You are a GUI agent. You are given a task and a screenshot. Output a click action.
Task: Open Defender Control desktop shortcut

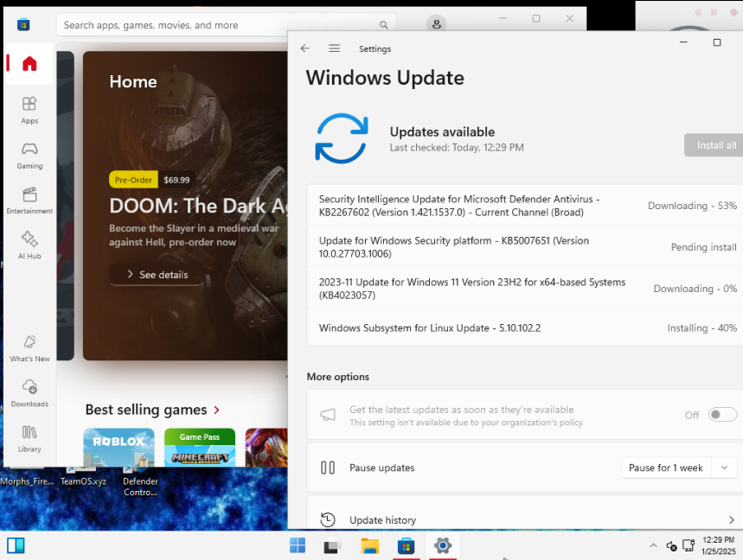140,480
